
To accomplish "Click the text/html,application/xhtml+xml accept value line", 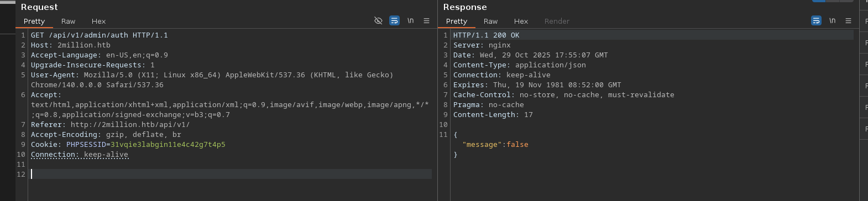I will pos(230,104).
